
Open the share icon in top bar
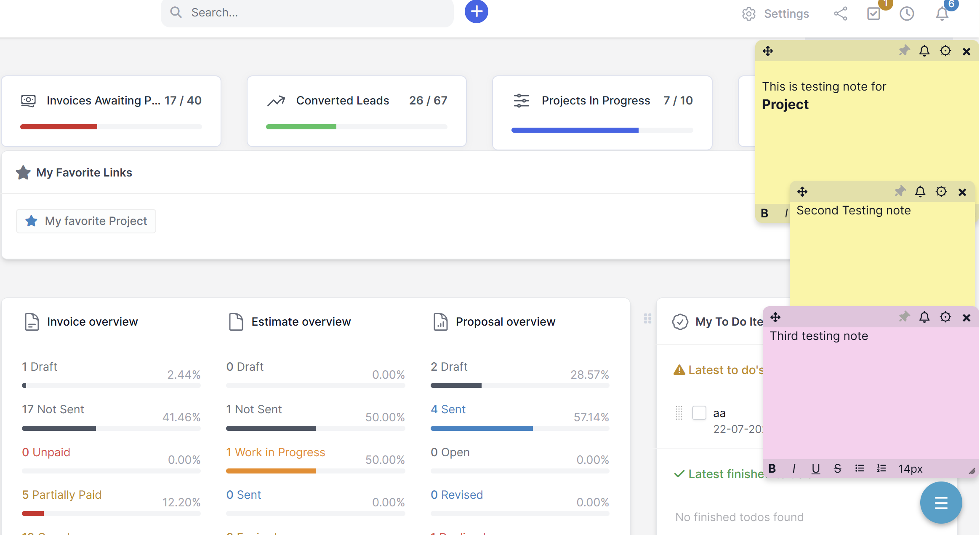coord(840,13)
